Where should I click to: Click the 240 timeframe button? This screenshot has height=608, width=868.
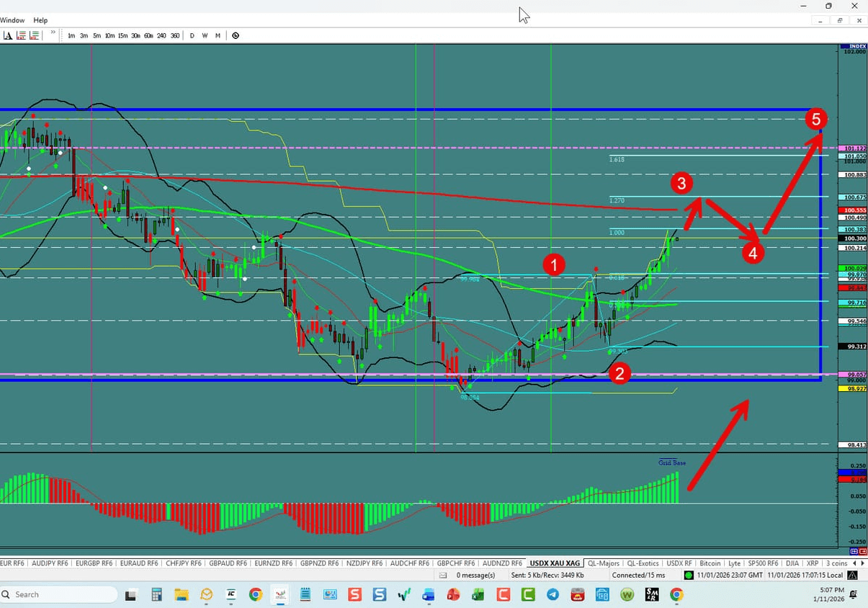point(161,35)
